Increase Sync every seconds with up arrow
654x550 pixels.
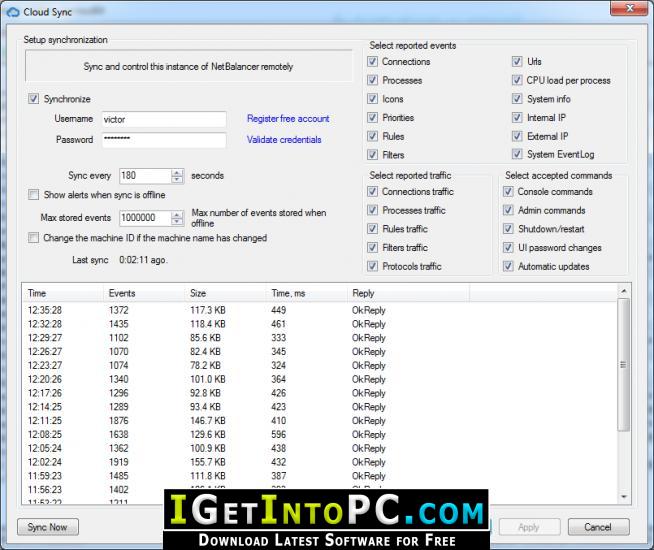[x=177, y=172]
